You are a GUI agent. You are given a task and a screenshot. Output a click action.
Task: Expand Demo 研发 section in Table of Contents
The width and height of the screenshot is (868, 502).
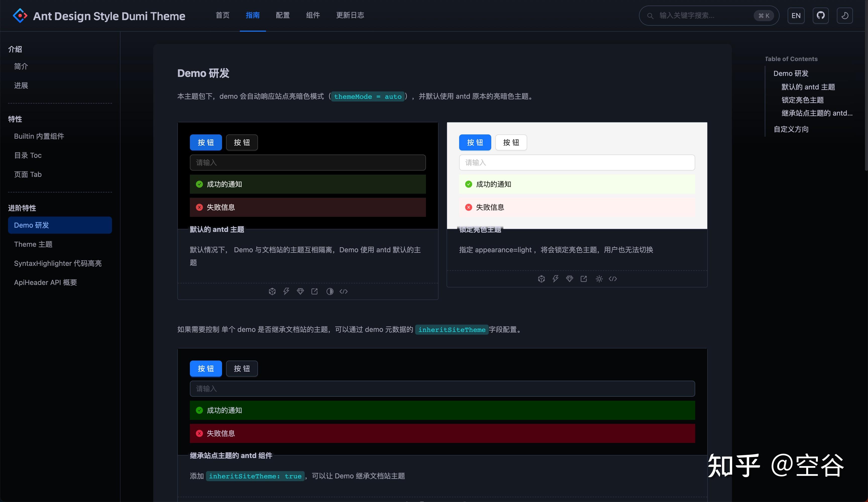pos(791,73)
